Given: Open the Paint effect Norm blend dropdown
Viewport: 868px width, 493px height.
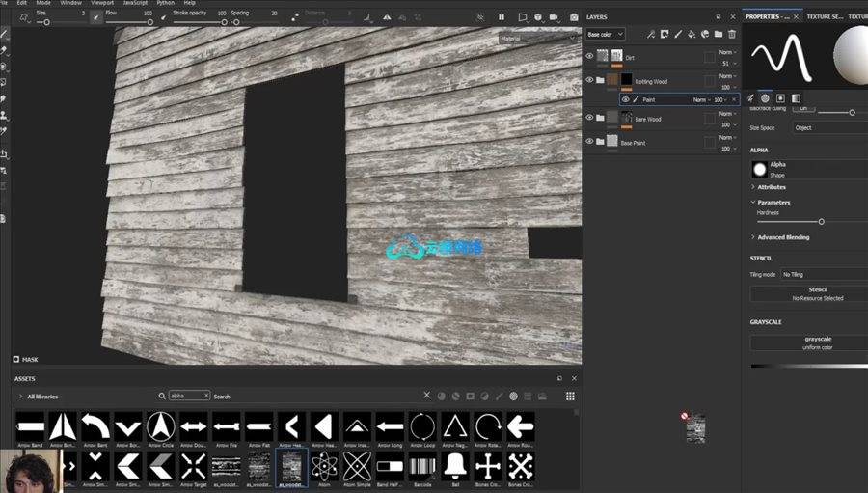Looking at the screenshot, I should tap(702, 99).
